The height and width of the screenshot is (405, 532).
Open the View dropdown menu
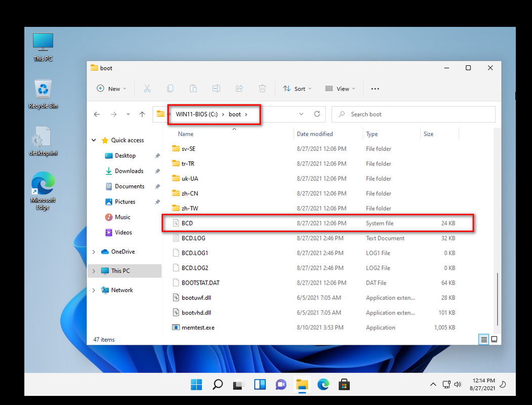pos(340,89)
